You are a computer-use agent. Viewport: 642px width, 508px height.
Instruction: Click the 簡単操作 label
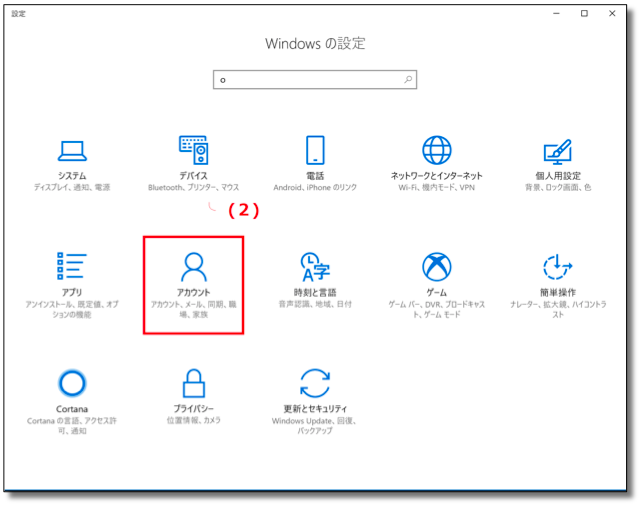coord(558,292)
